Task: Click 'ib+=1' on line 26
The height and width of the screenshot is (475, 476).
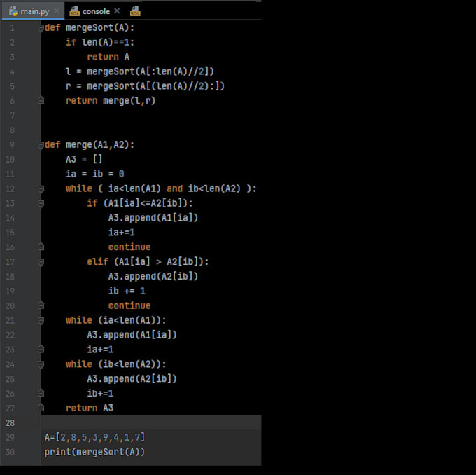Action: point(100,393)
